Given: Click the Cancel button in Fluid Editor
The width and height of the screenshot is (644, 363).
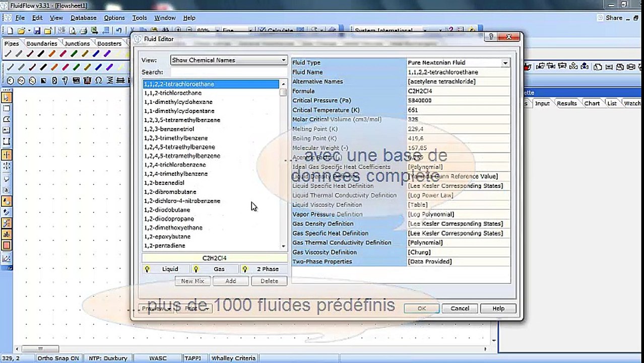Looking at the screenshot, I should 460,309.
